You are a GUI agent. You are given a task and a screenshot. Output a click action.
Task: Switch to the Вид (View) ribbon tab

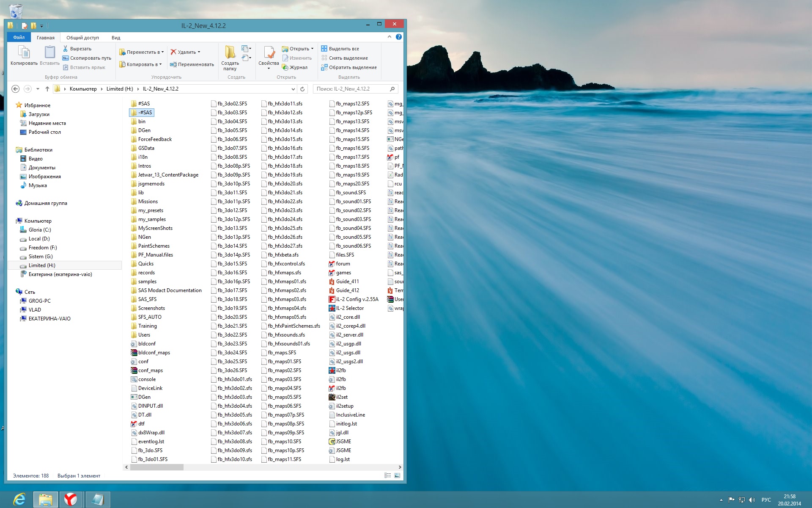(x=116, y=38)
